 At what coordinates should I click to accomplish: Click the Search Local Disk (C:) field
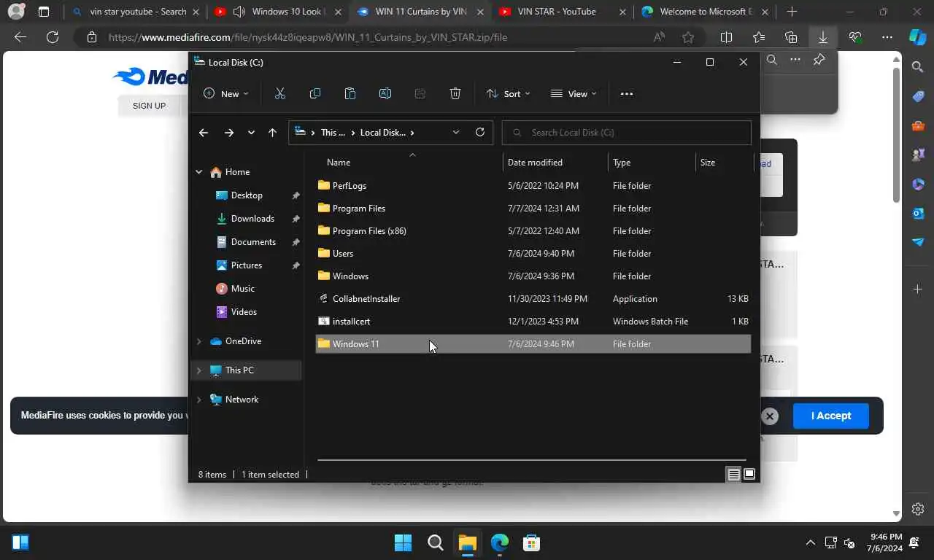click(x=627, y=132)
